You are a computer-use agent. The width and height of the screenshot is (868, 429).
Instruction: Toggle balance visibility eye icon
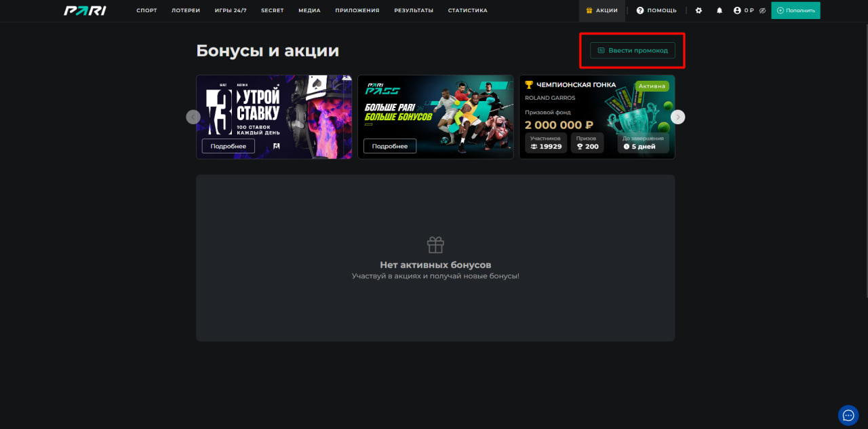[x=762, y=11]
